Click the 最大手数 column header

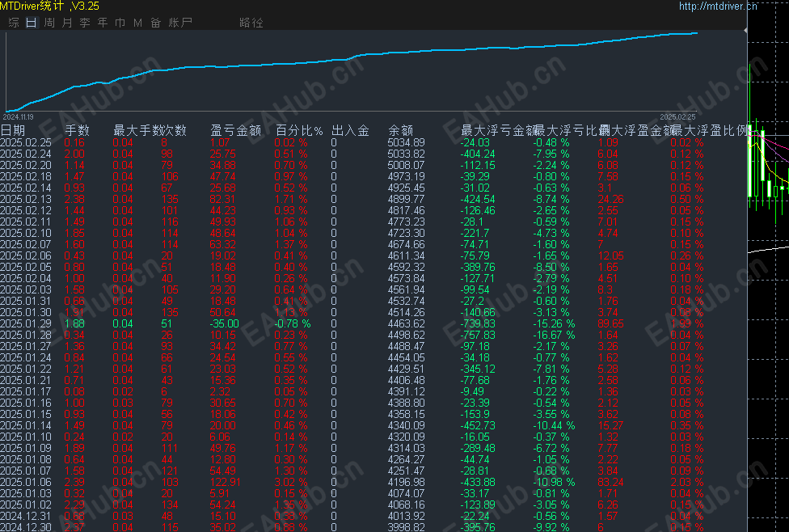137,131
